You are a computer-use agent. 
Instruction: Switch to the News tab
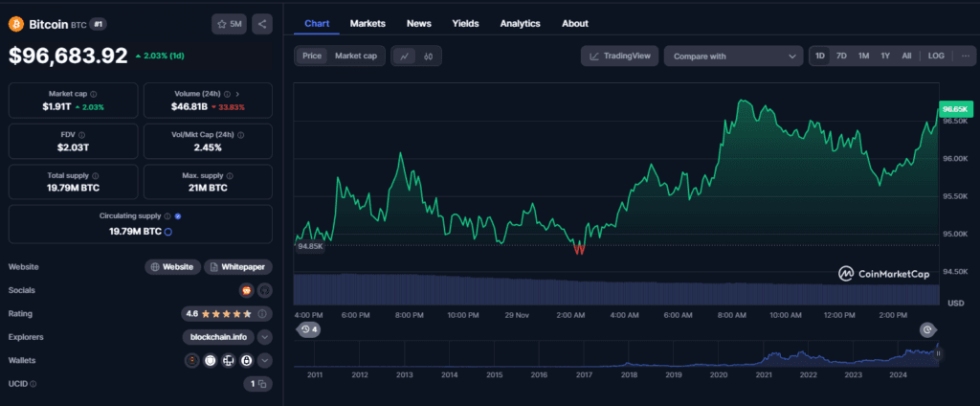[419, 23]
